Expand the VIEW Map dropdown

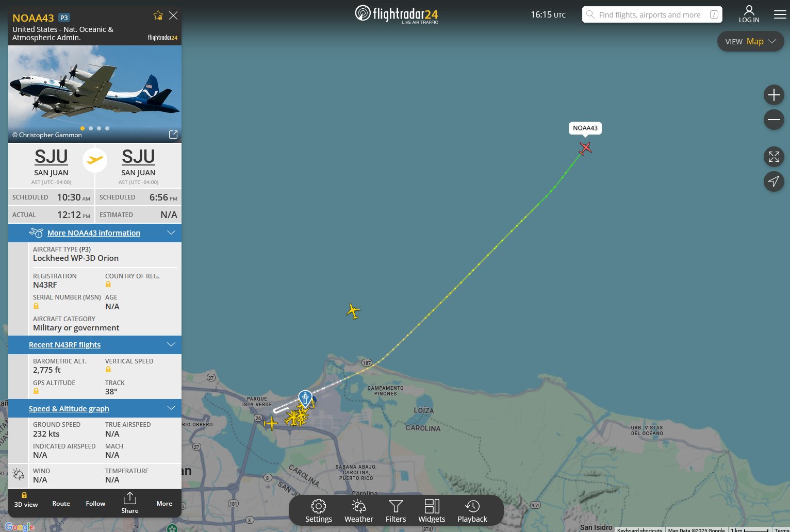[750, 42]
